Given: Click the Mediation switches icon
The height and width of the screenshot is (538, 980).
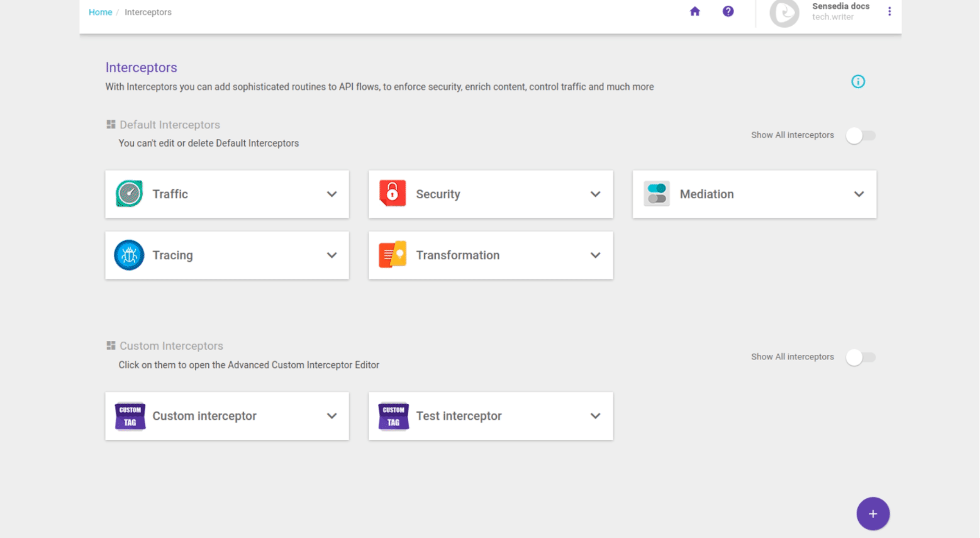Looking at the screenshot, I should (656, 194).
